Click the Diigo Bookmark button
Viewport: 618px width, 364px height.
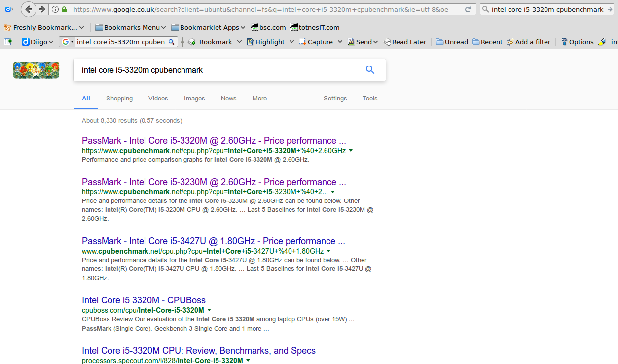[211, 42]
